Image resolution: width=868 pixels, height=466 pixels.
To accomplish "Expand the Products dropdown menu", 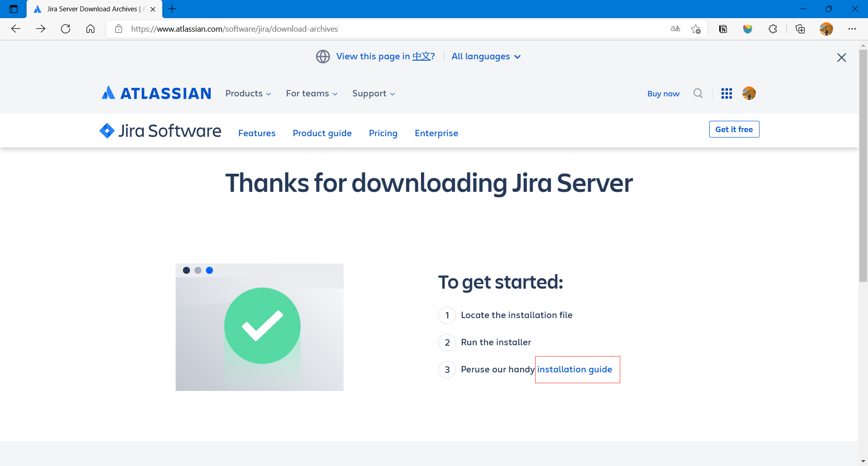I will coord(248,93).
